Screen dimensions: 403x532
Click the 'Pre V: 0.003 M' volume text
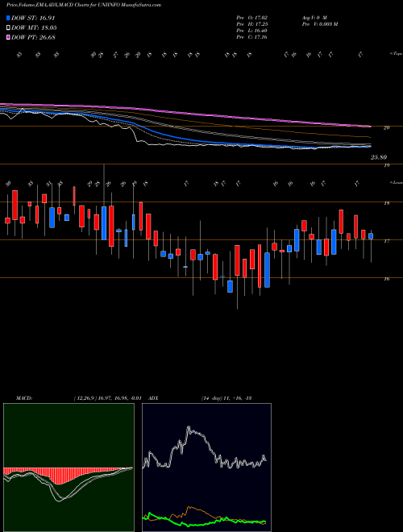(x=319, y=24)
